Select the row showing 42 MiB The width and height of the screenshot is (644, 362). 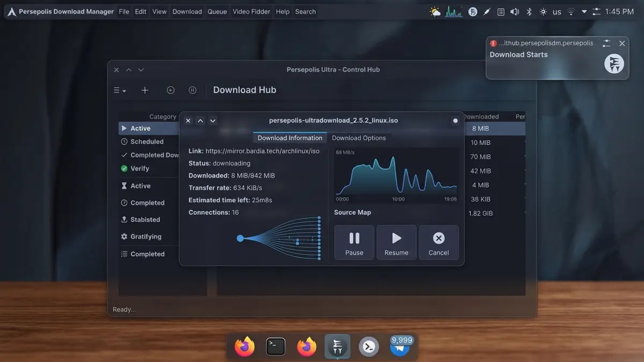481,171
